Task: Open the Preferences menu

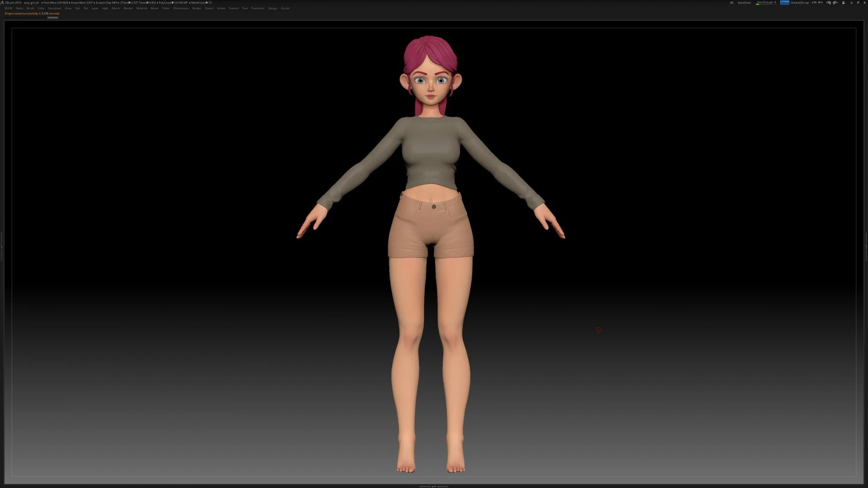Action: point(180,8)
